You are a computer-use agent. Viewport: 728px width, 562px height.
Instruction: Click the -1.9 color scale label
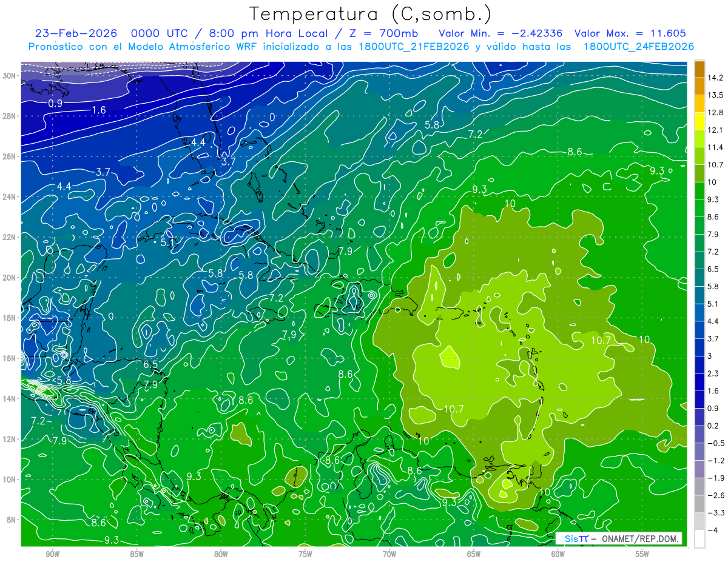[x=715, y=478]
